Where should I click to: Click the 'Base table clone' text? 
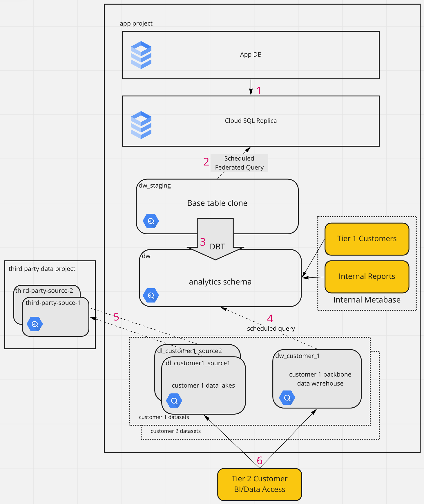tap(217, 203)
